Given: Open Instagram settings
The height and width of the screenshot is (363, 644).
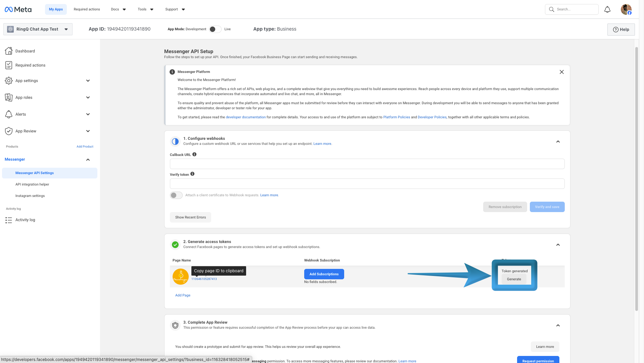Looking at the screenshot, I should [x=30, y=196].
